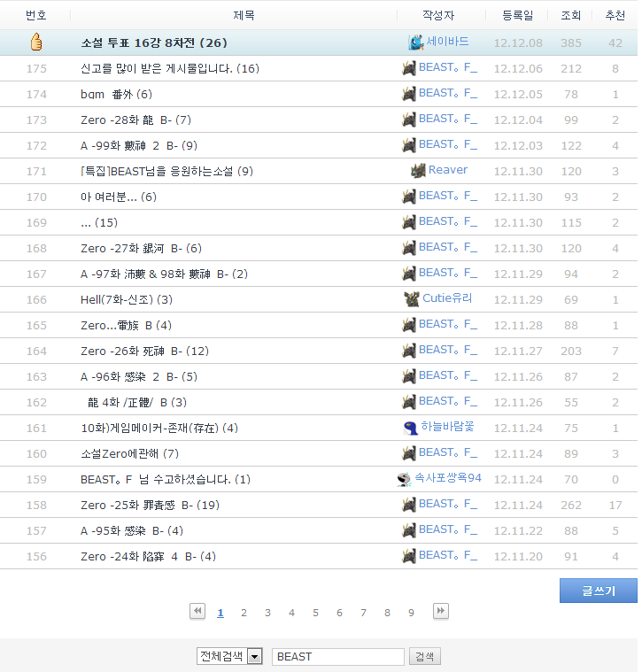Click the thumbs-up icon on pinned post
The height and width of the screenshot is (672, 642).
(x=36, y=42)
